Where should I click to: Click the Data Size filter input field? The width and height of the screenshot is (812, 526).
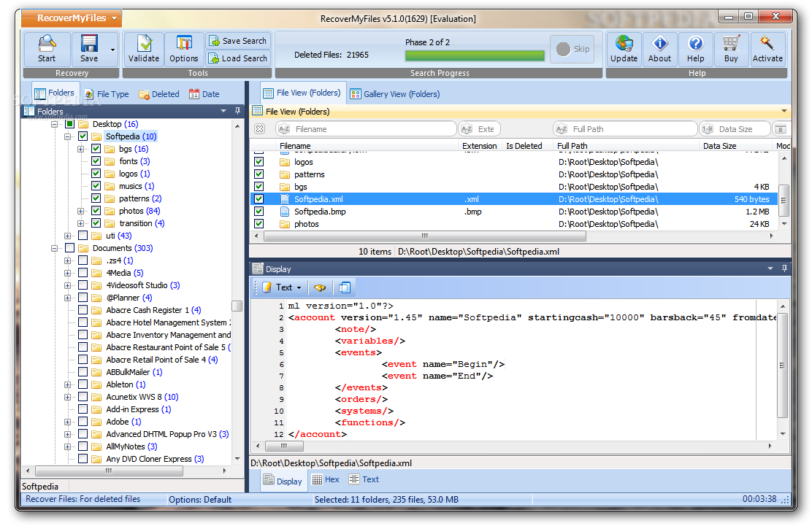735,129
